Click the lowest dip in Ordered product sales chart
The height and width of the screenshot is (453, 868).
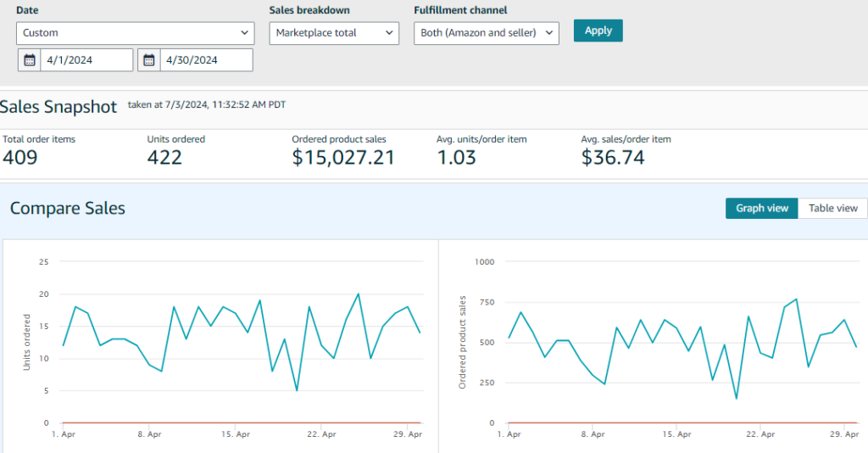(x=736, y=399)
